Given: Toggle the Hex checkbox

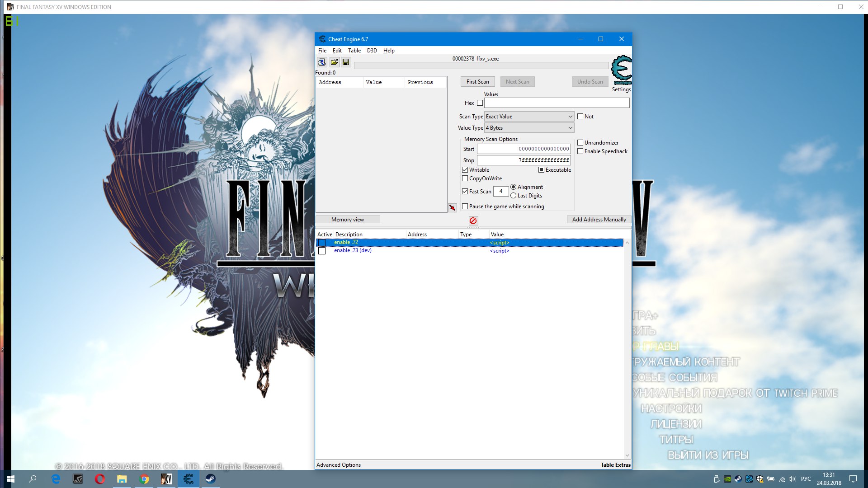Looking at the screenshot, I should coord(480,103).
